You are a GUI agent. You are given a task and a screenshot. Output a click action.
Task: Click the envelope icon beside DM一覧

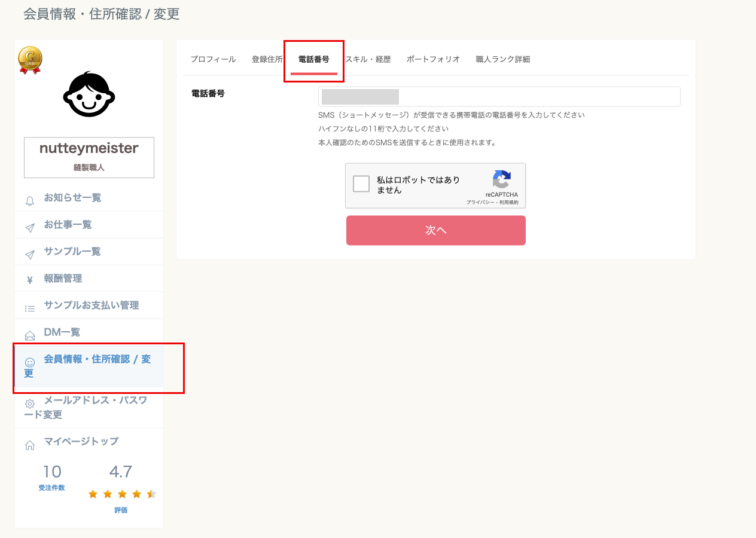pyautogui.click(x=30, y=336)
